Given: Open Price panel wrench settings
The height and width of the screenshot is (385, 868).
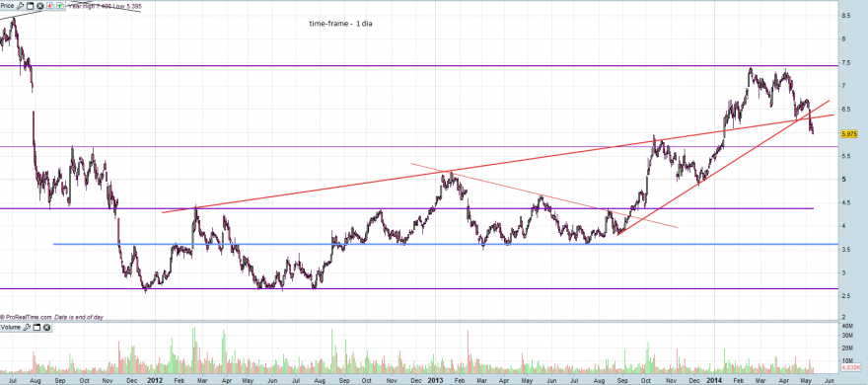Looking at the screenshot, I should pos(20,6).
